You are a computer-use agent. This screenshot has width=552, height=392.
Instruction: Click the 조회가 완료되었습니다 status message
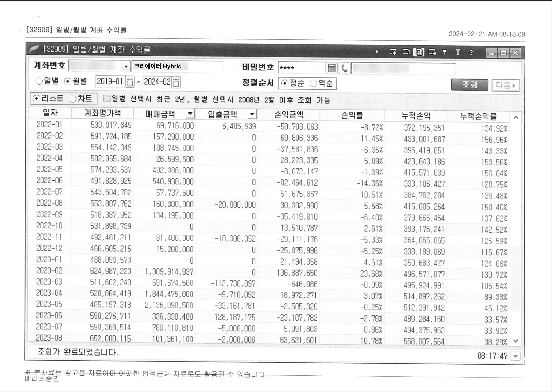click(78, 352)
